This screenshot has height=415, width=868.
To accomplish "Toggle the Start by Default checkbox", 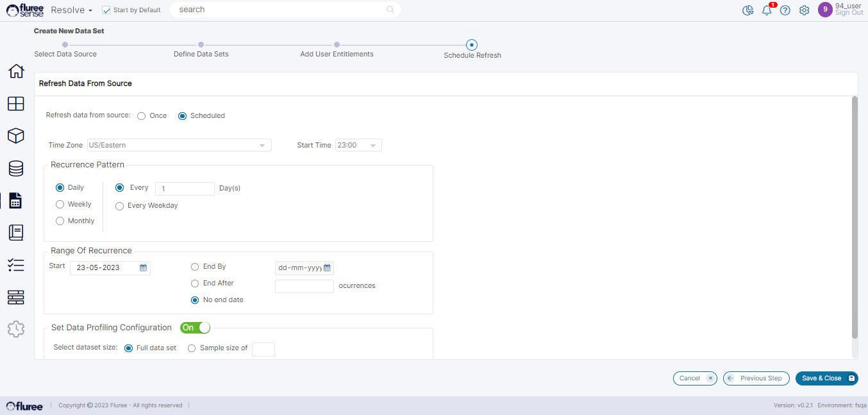I will pyautogui.click(x=106, y=10).
